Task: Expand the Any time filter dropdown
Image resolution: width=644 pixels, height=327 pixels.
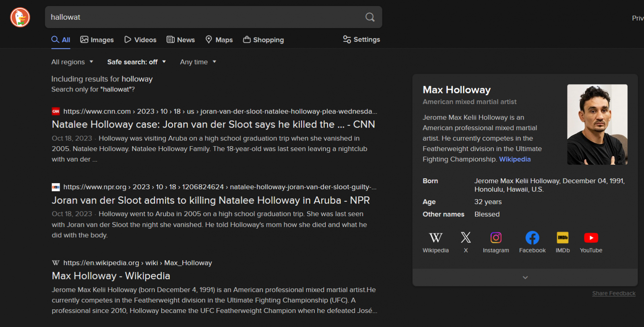Action: [x=198, y=62]
